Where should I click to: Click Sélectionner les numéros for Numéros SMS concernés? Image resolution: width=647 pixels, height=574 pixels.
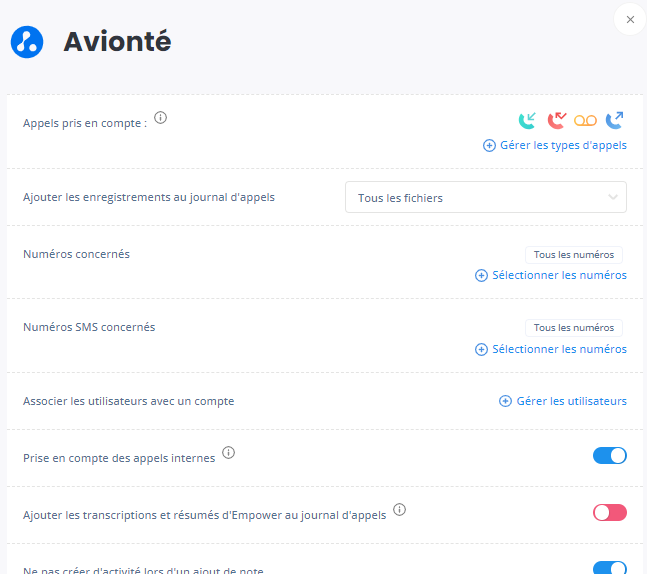559,349
